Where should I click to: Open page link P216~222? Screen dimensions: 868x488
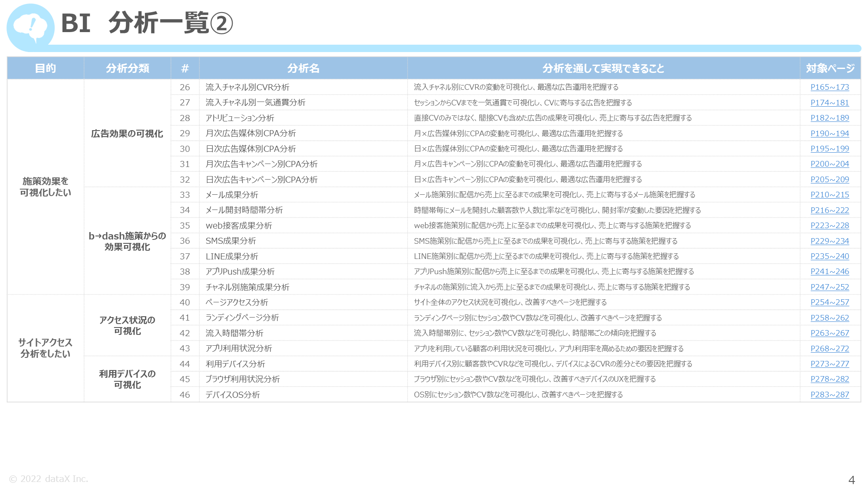tap(829, 210)
